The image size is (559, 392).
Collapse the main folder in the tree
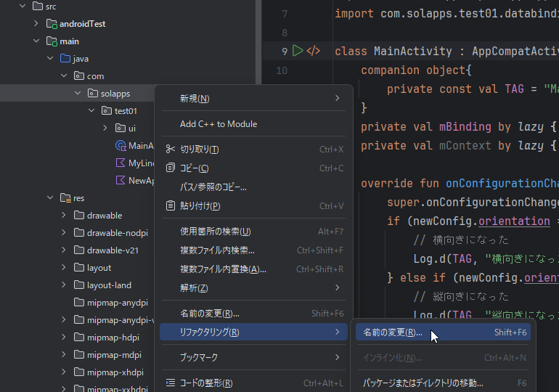click(x=36, y=41)
